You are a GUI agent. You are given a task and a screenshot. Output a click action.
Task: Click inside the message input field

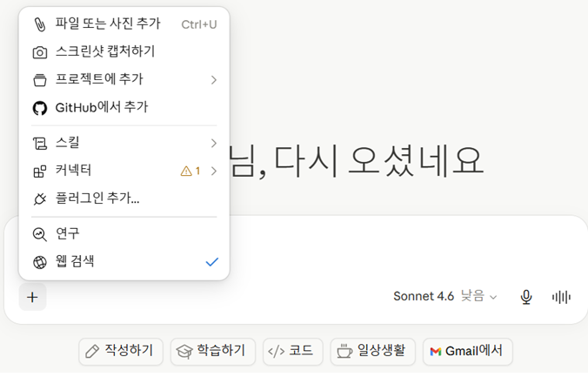(405, 252)
